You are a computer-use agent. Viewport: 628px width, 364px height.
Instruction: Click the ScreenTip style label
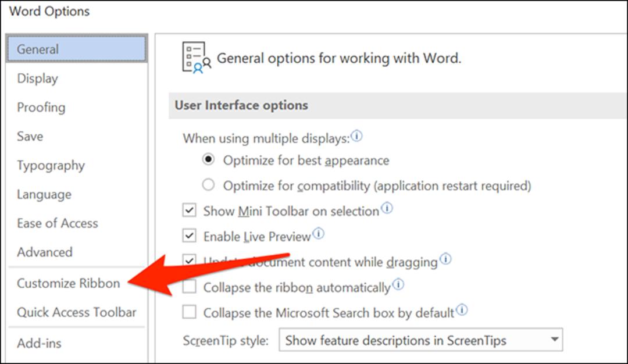[226, 340]
